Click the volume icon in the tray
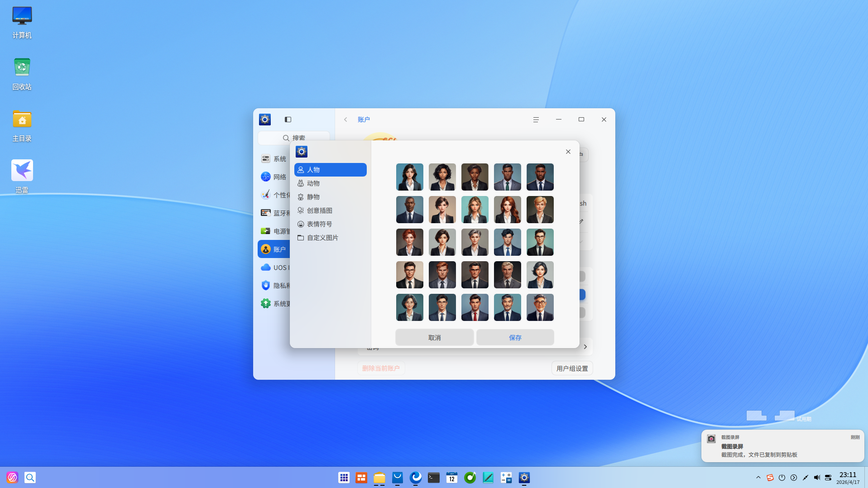Screen dimensions: 868x488 point(817,478)
